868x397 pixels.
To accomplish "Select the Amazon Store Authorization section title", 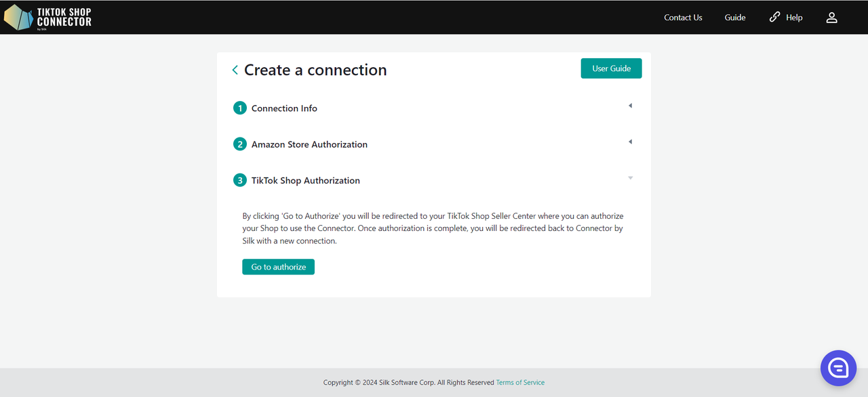I will [x=309, y=144].
